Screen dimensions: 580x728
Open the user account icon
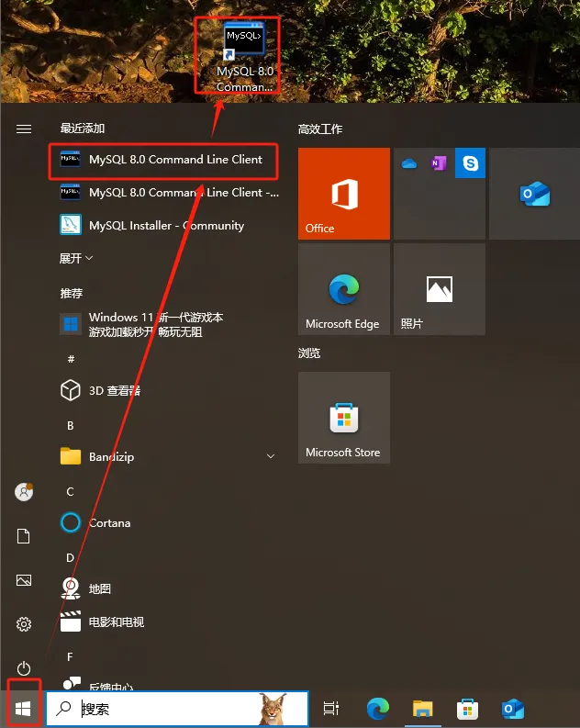point(24,492)
